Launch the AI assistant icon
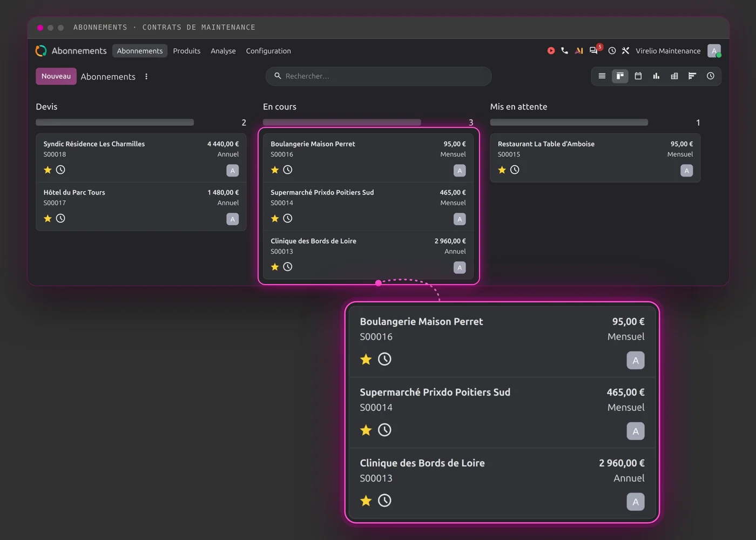Screen dimensions: 756x540 click(x=579, y=51)
